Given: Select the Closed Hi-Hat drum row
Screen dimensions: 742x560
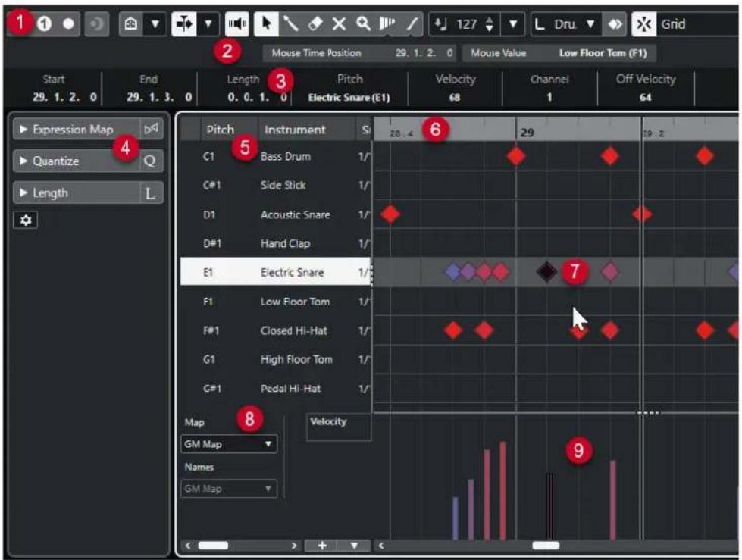Looking at the screenshot, I should (x=276, y=330).
